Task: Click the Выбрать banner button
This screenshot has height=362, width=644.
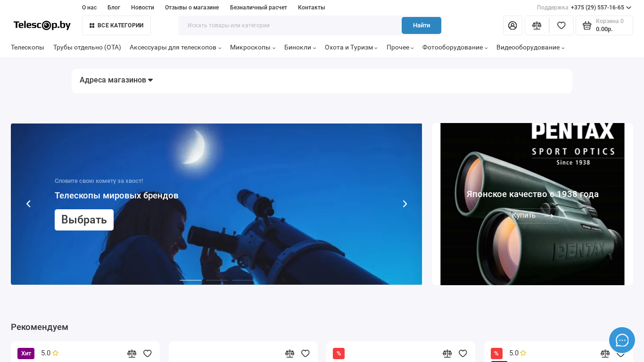Action: (84, 220)
